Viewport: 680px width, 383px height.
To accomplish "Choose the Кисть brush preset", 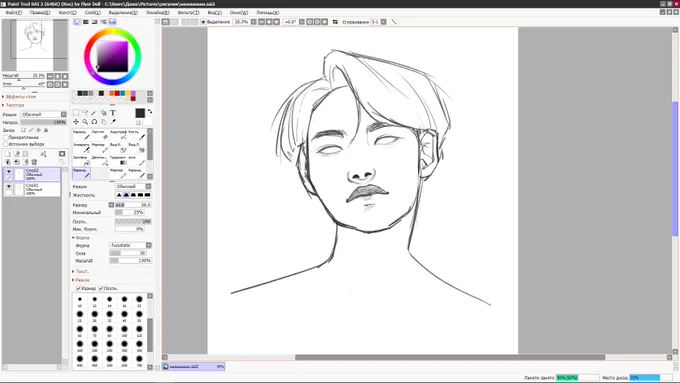I will point(137,134).
